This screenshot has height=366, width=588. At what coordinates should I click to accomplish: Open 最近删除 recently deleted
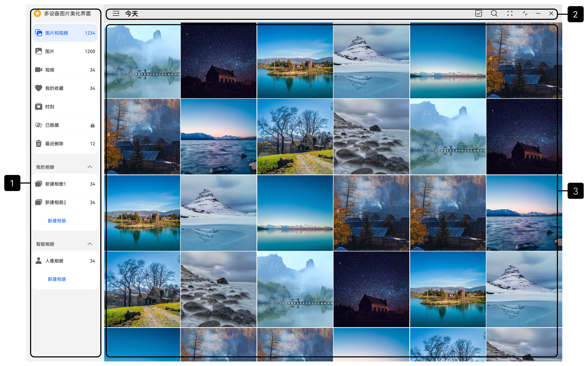coord(65,144)
